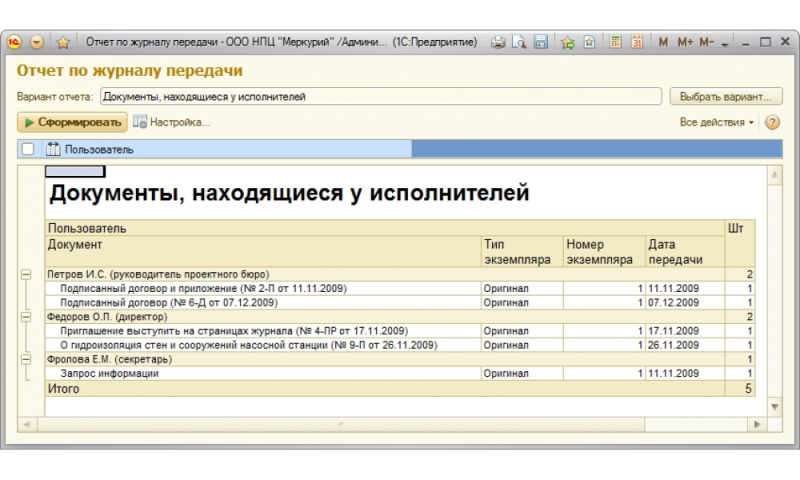Collapse the Фролова Е.М. group

point(26,359)
